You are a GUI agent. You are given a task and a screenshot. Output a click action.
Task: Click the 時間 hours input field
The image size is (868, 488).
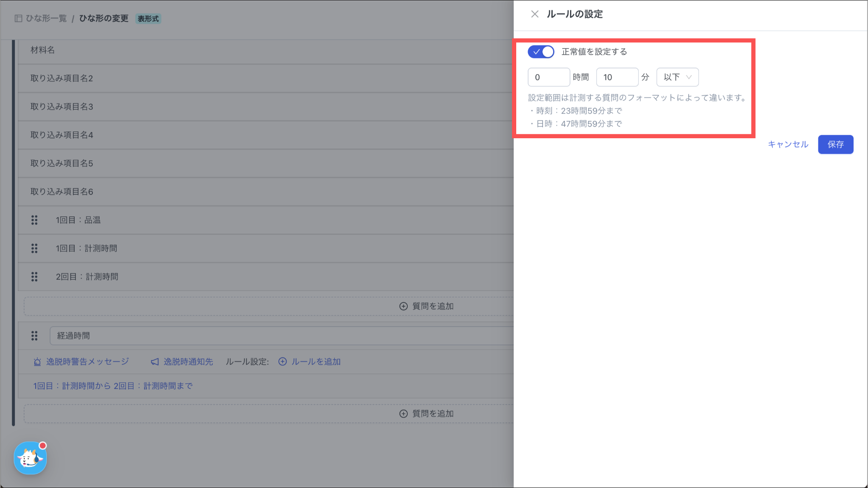click(548, 77)
